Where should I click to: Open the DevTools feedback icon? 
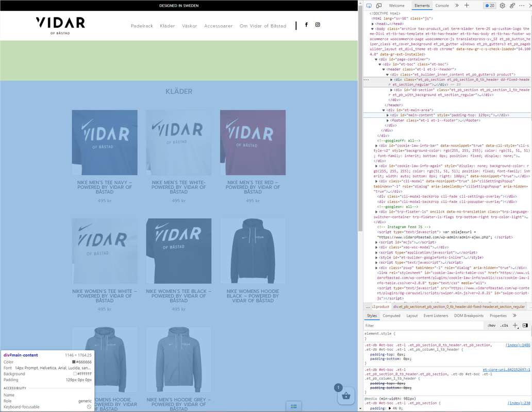coord(512,6)
